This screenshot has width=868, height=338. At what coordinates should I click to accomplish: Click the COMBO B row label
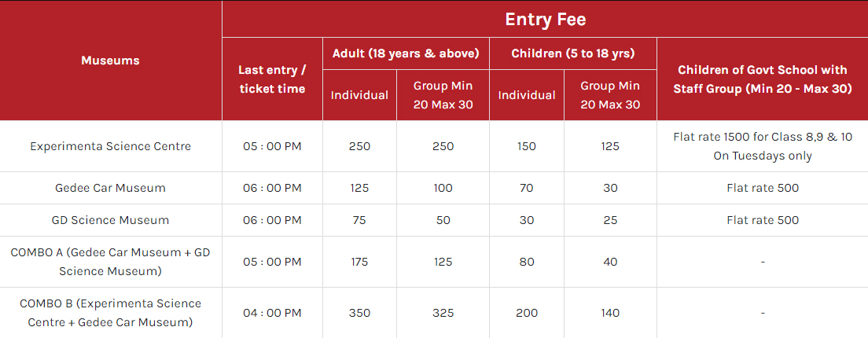110,313
